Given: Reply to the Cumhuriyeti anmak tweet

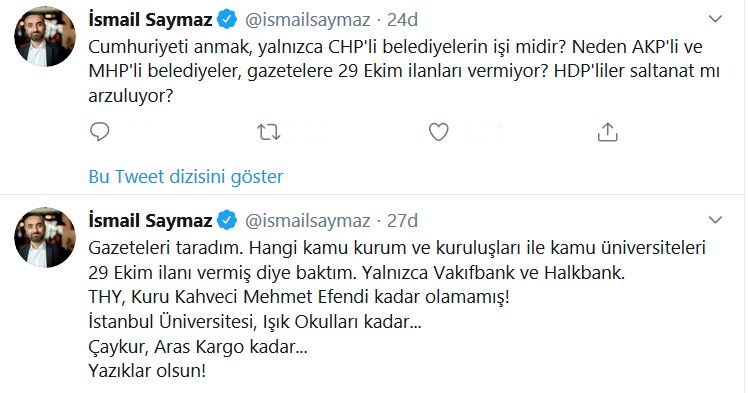Looking at the screenshot, I should point(100,132).
